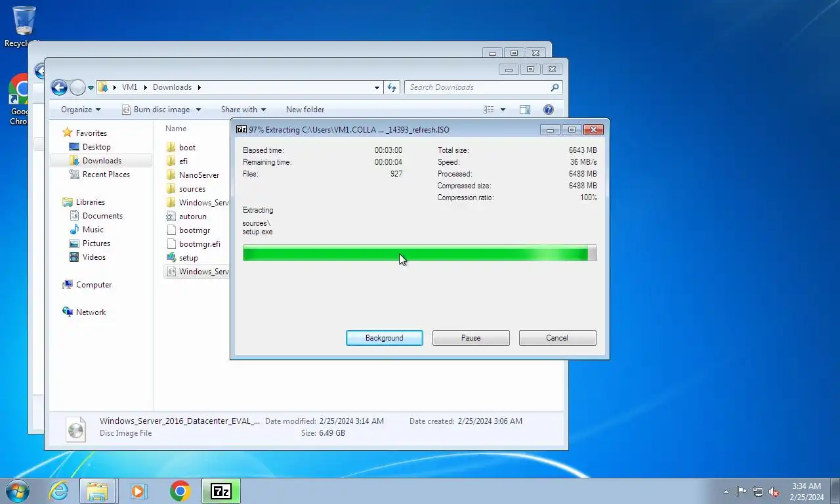Open recent pages dropdown beside Forward

(91, 87)
